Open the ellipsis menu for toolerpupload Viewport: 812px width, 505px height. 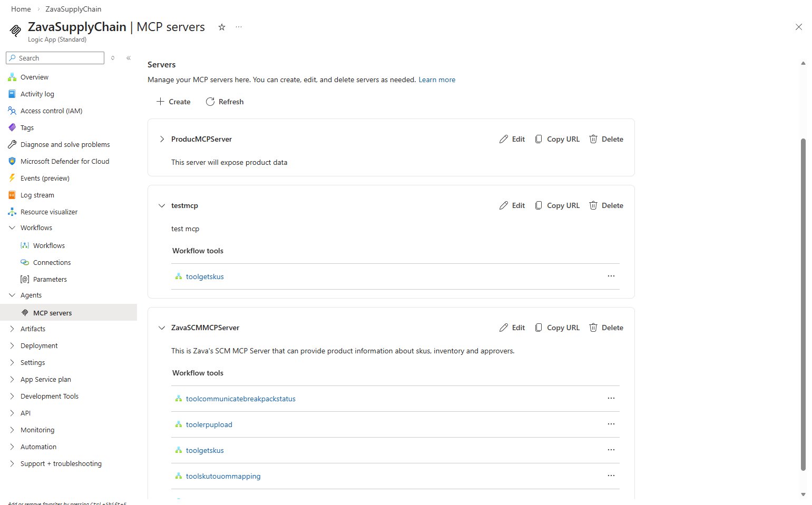tap(611, 424)
